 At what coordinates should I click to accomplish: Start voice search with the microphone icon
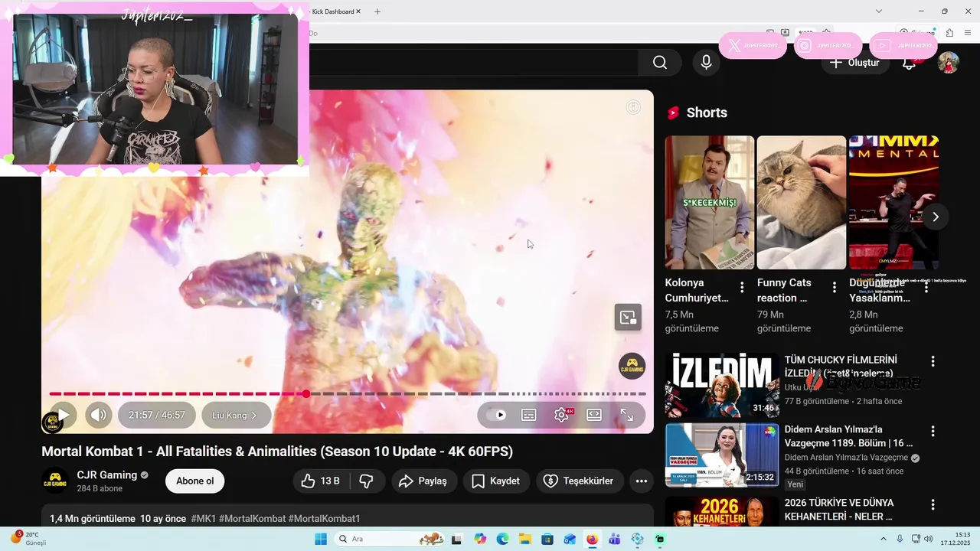point(707,63)
